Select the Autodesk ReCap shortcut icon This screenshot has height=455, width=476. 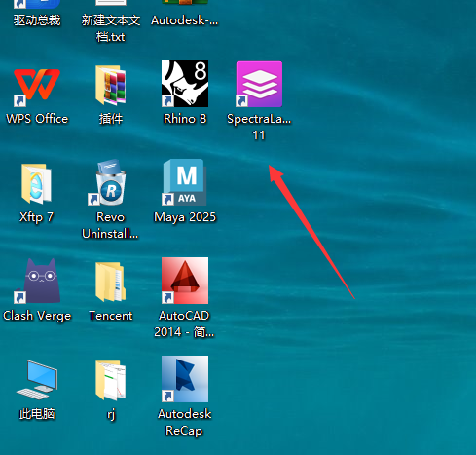tap(185, 379)
